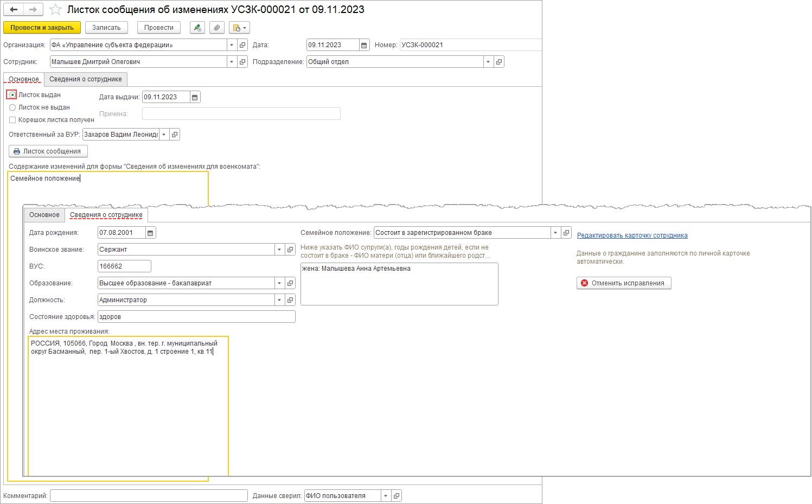Click the Дата field value 09.11.2023
The width and height of the screenshot is (812, 504).
pos(333,45)
